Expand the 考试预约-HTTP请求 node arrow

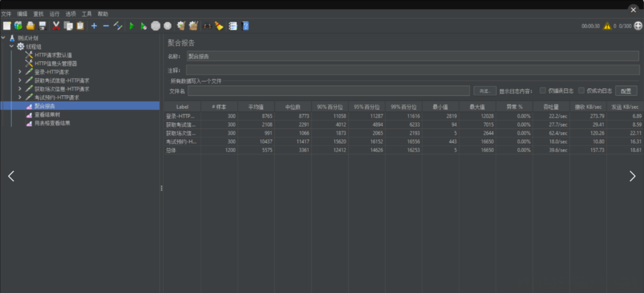(x=20, y=98)
